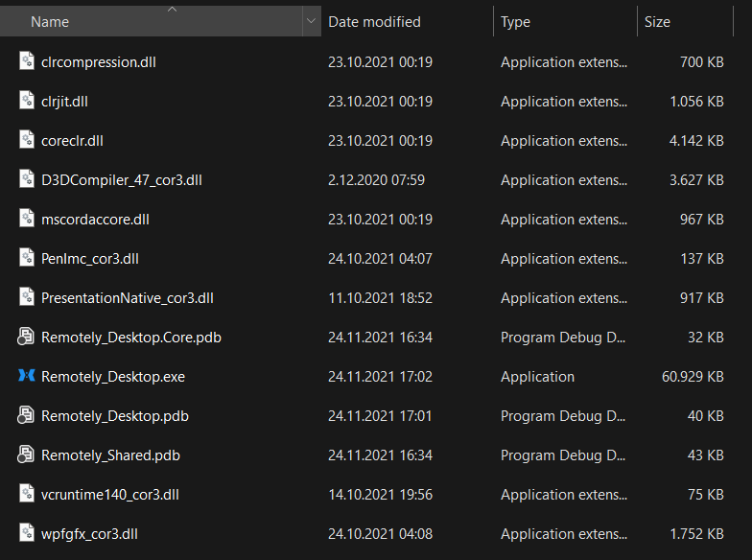Select the file name clrjit.dll

pyautogui.click(x=64, y=102)
